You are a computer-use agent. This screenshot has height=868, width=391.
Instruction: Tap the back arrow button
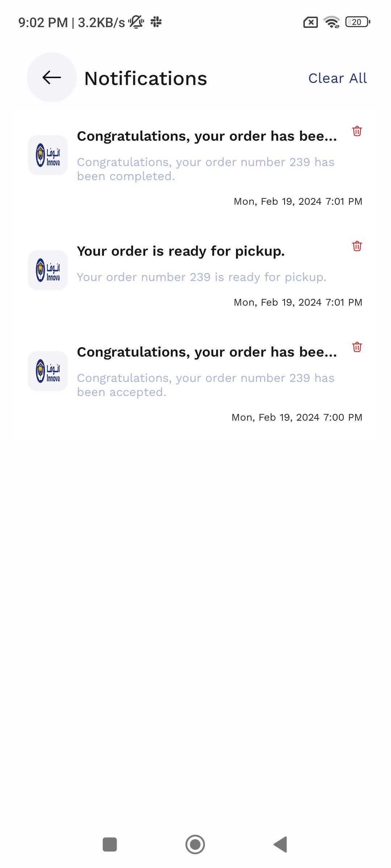51,77
